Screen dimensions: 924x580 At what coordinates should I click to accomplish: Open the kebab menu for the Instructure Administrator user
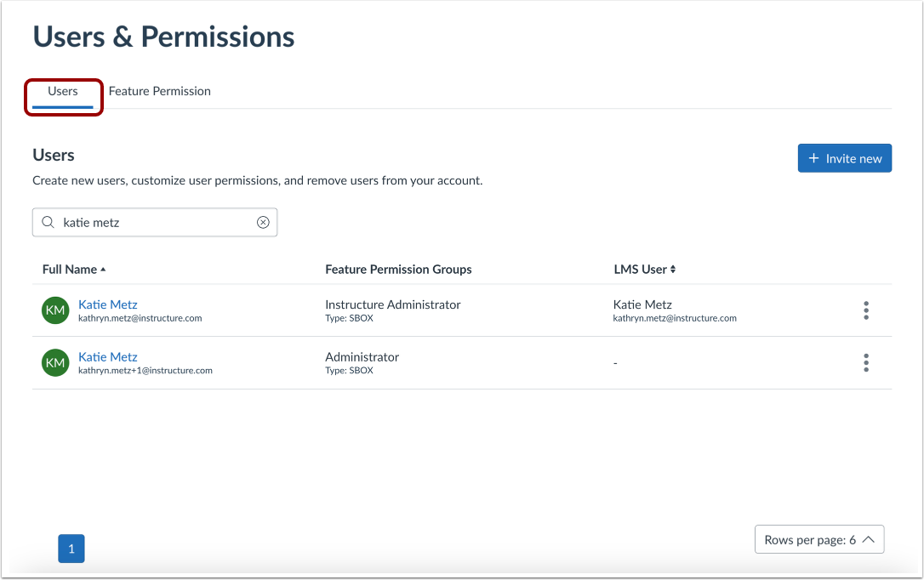click(x=865, y=310)
